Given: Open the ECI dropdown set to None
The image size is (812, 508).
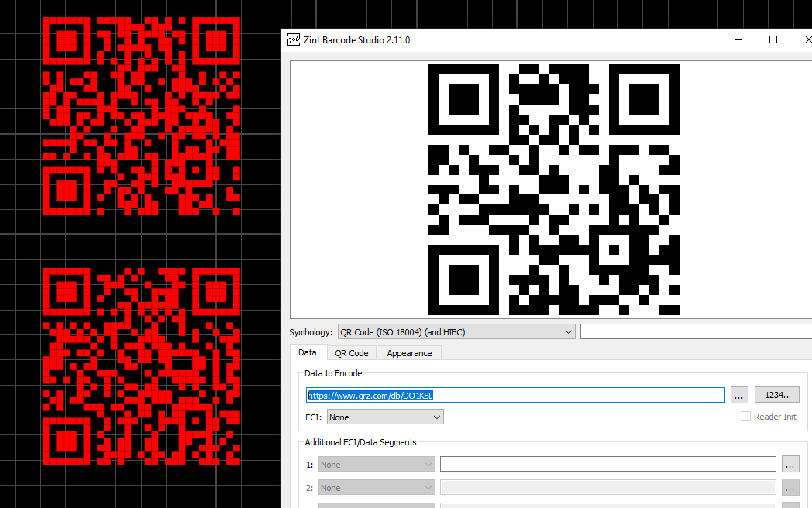Looking at the screenshot, I should coord(385,417).
